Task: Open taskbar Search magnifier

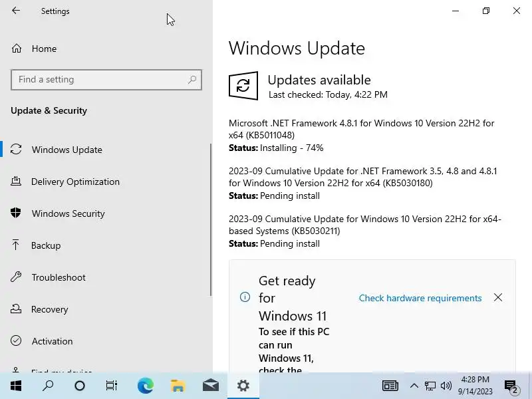Action: (x=48, y=386)
